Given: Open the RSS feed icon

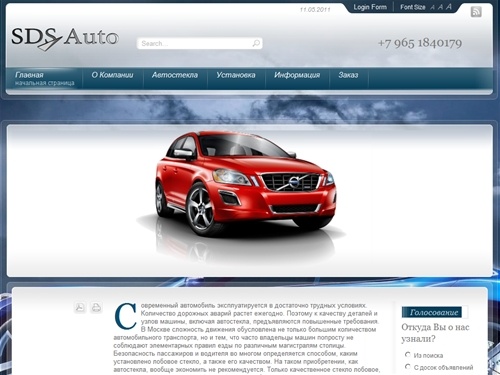Looking at the screenshot, I should pyautogui.click(x=476, y=12).
